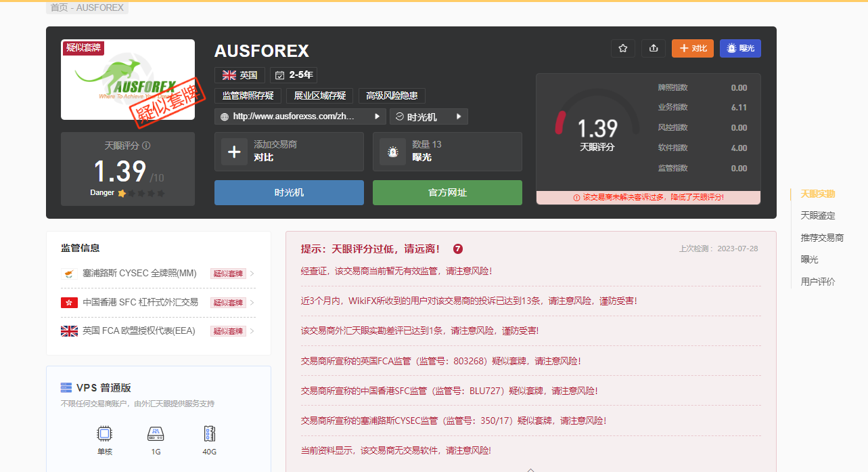868x472 pixels.
Task: Click the 监管牌照存疑 tag
Action: (x=248, y=95)
